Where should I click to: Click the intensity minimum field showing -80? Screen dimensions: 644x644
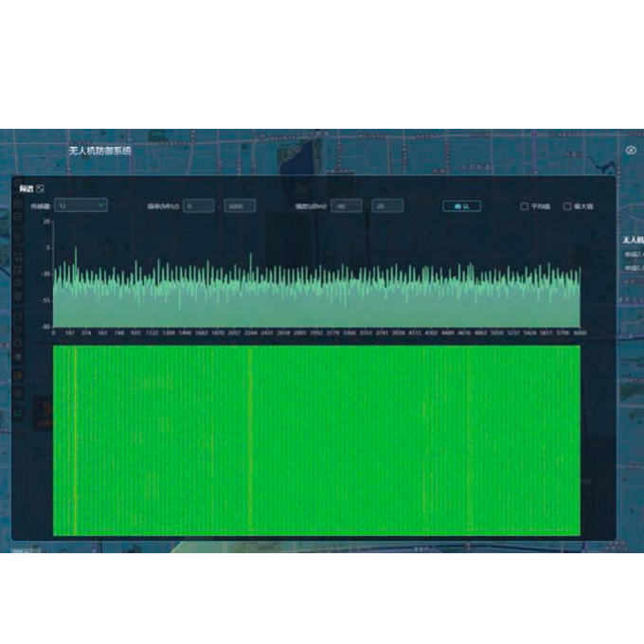[346, 206]
